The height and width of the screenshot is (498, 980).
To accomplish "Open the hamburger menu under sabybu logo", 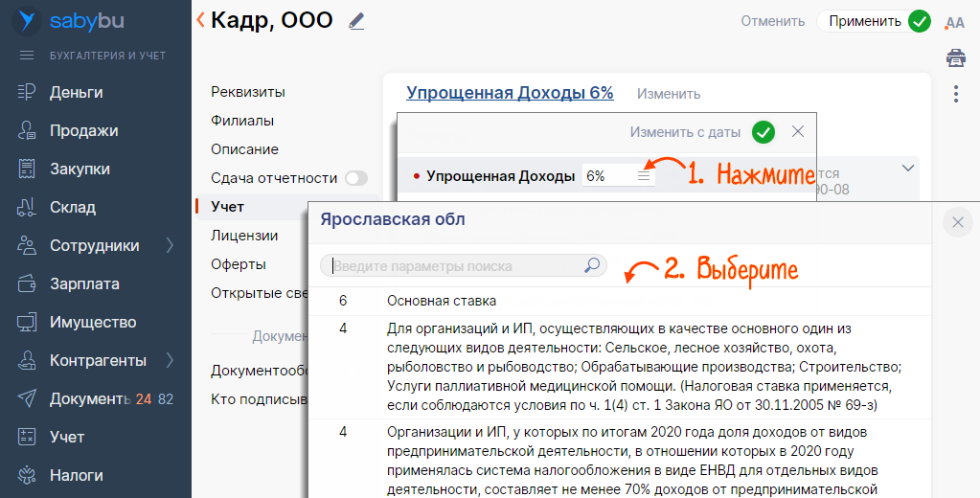I will tap(27, 56).
